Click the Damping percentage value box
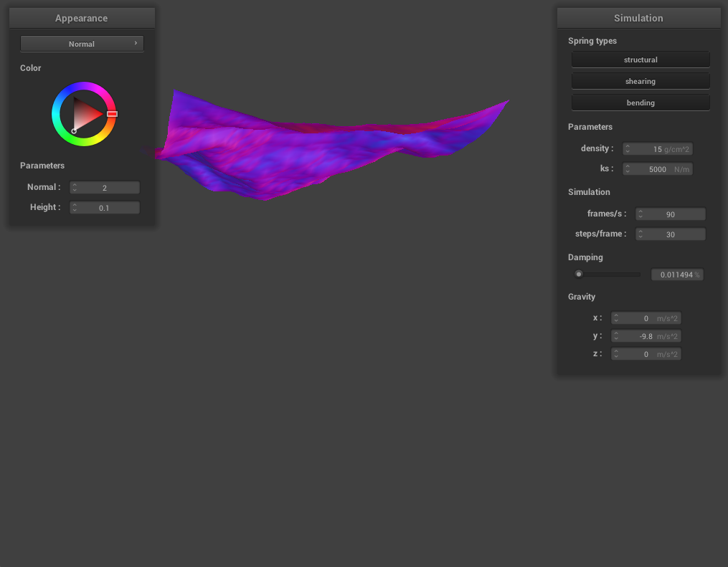728x567 pixels. [677, 275]
